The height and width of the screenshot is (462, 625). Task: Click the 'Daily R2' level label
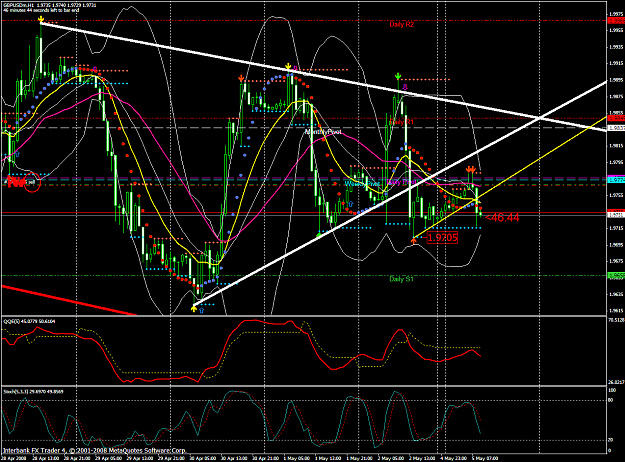401,25
